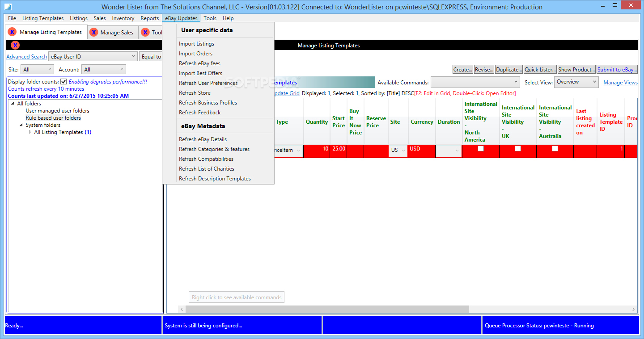The image size is (644, 339).
Task: Open the Inventory menu
Action: [x=123, y=18]
